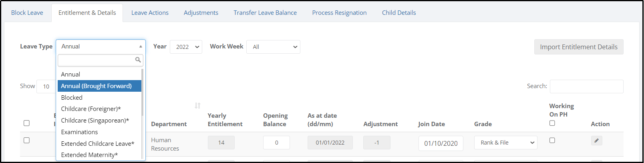Click the sort arrows icon above Department
The width and height of the screenshot is (644, 163).
(x=197, y=106)
